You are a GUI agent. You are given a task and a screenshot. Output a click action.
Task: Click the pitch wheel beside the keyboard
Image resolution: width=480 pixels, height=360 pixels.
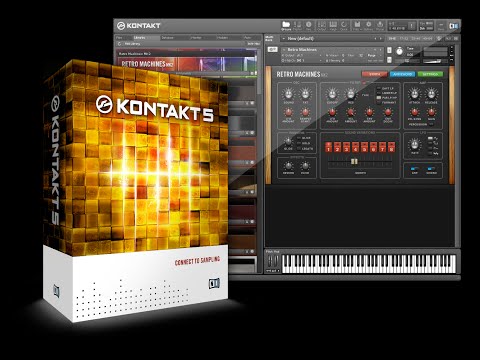[271, 261]
